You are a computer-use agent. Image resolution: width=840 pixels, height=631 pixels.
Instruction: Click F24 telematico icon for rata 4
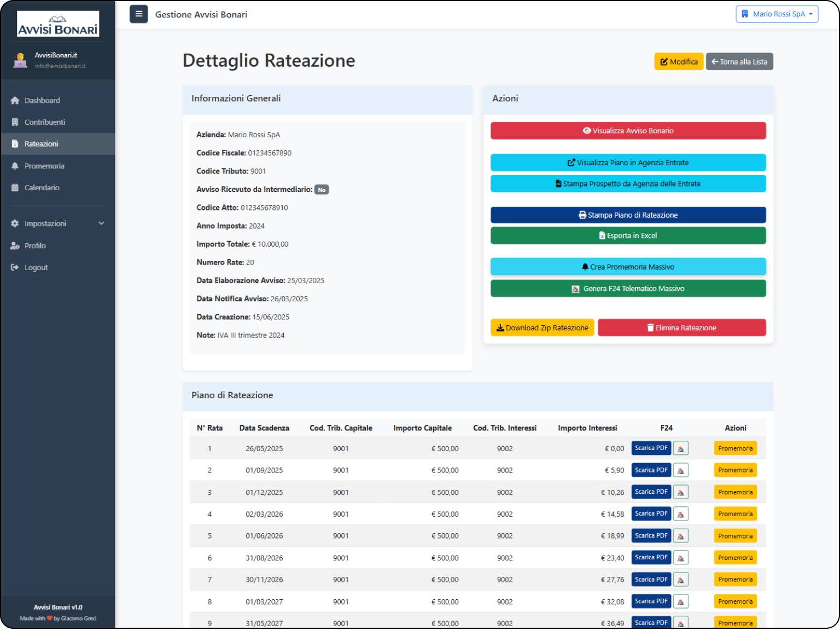point(680,514)
